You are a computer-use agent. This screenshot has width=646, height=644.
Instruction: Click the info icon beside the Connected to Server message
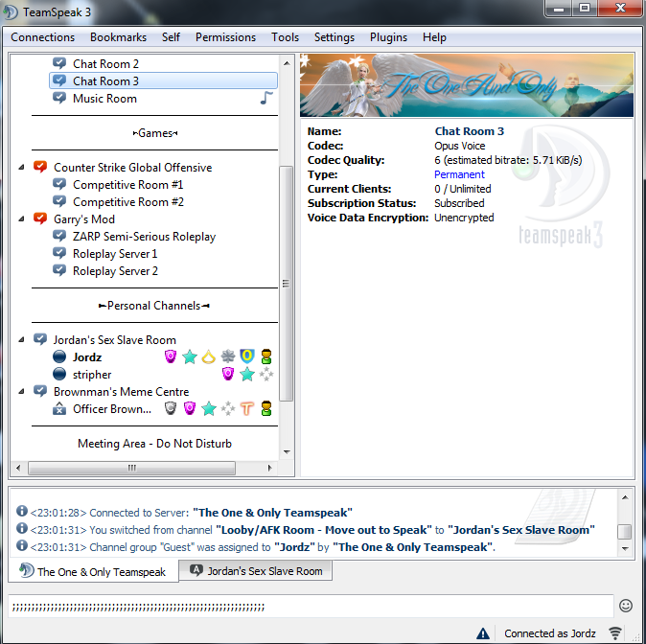coord(22,511)
